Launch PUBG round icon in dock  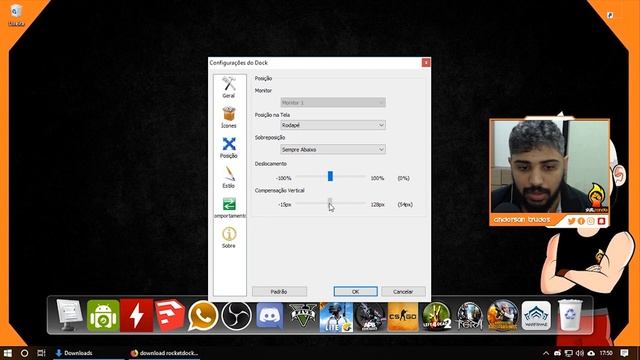coord(502,316)
